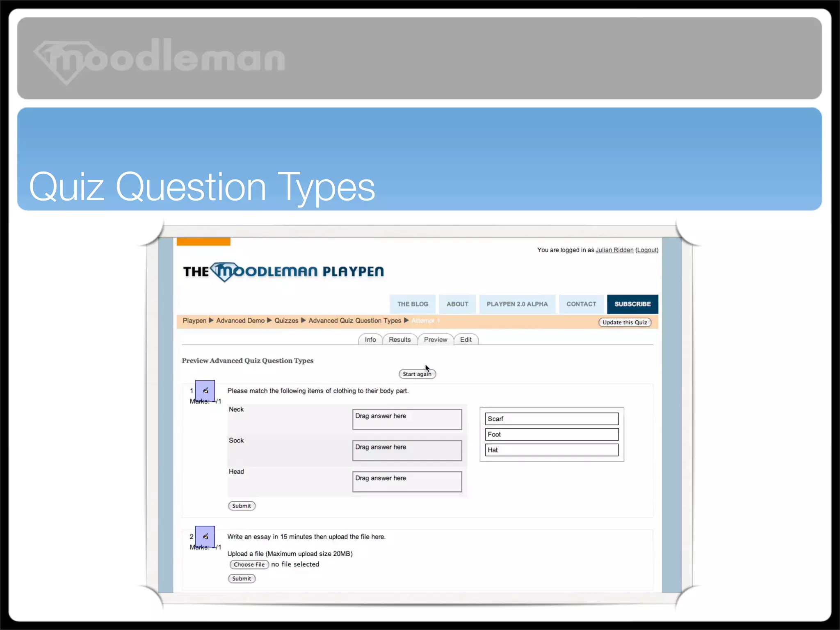
Task: Submit the clothing matching question
Action: (x=242, y=506)
